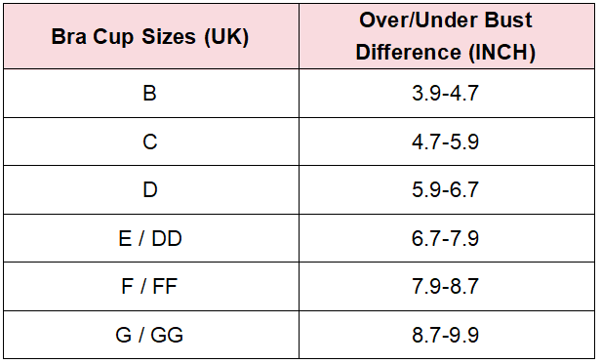Select the FF text in size row

click(x=165, y=287)
